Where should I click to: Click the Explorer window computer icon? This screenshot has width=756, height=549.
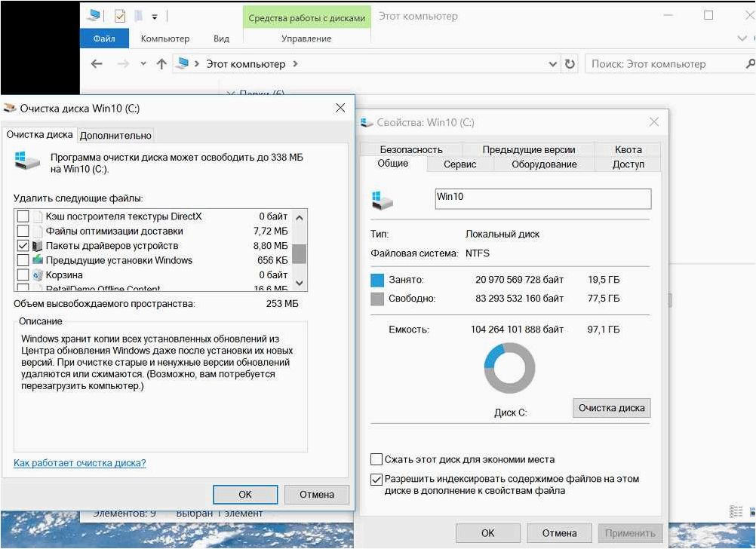tap(93, 16)
